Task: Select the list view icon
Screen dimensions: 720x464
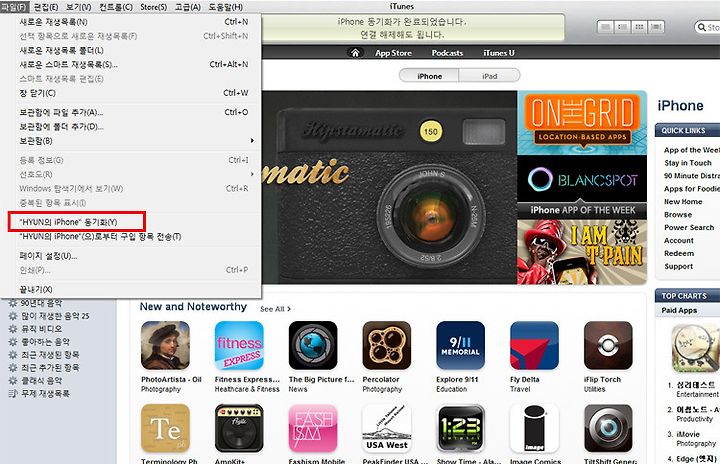Action: [x=606, y=27]
